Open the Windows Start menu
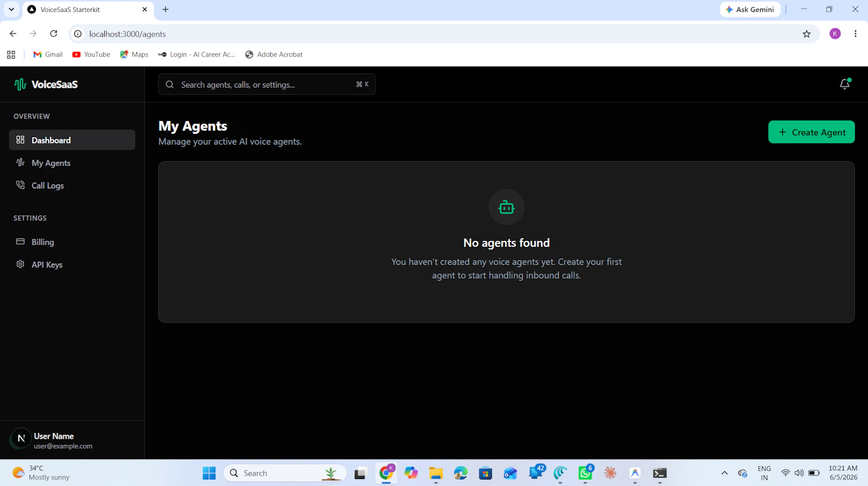 [209, 473]
